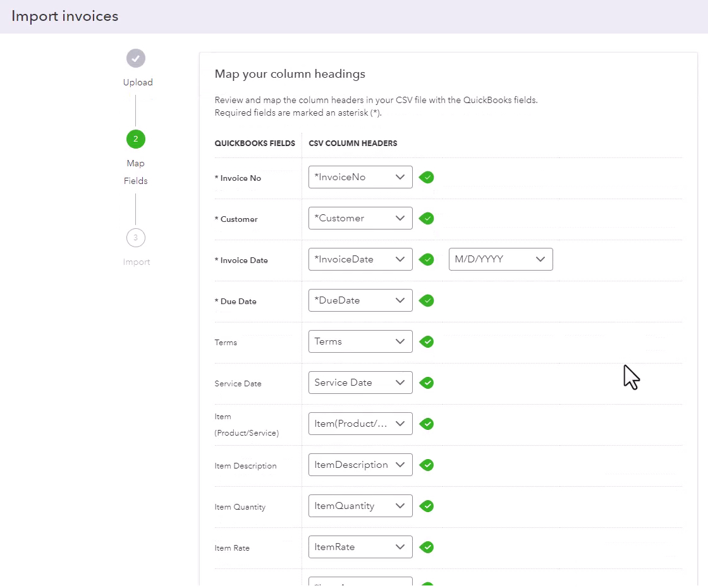This screenshot has height=588, width=708.
Task: Click the step 3 Import circle
Action: 136,238
